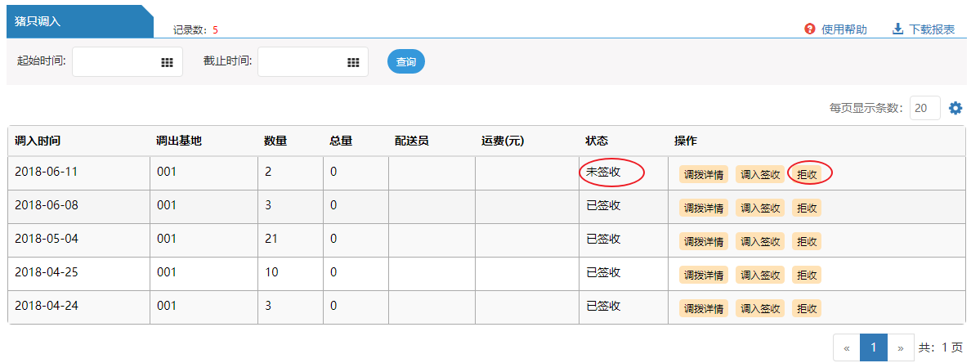Click the blue settings gear icon
The image size is (980, 363).
(x=955, y=108)
